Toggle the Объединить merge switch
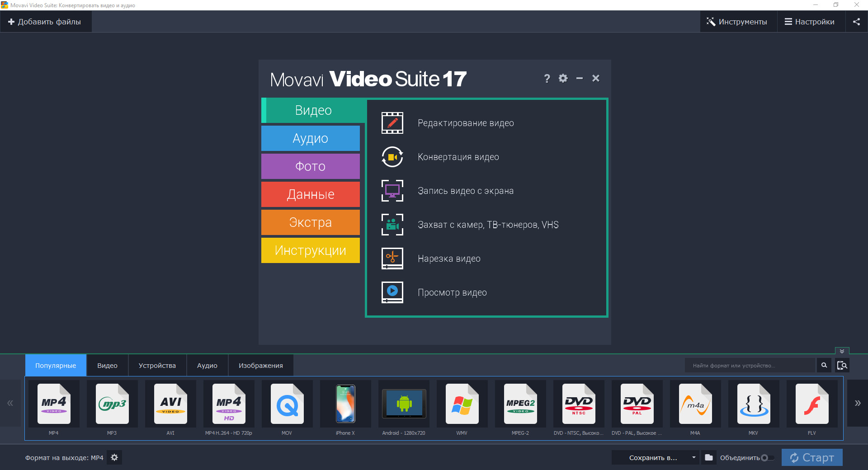 (x=767, y=458)
